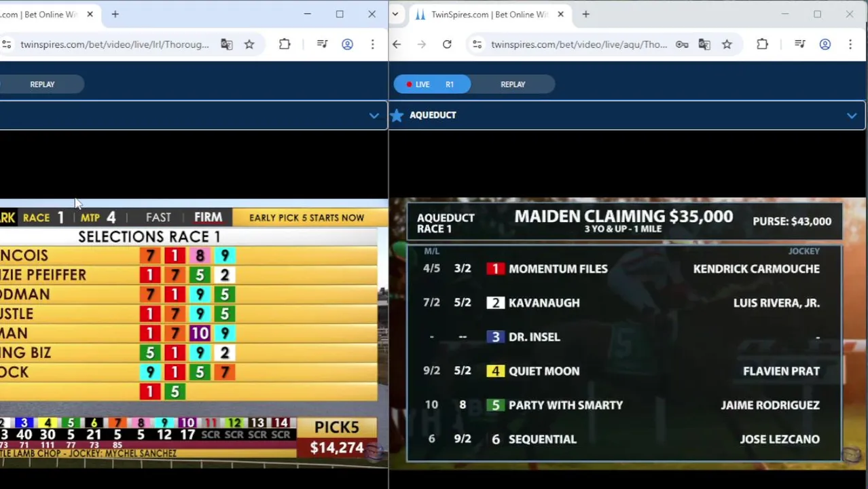Click the FIRM turf condition label
868x489 pixels.
coord(208,217)
